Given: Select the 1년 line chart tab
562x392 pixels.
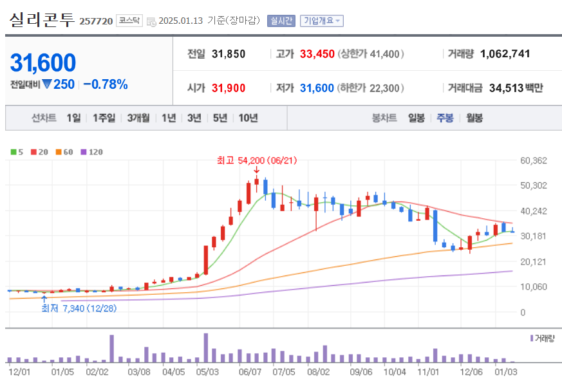Looking at the screenshot, I should pos(169,118).
